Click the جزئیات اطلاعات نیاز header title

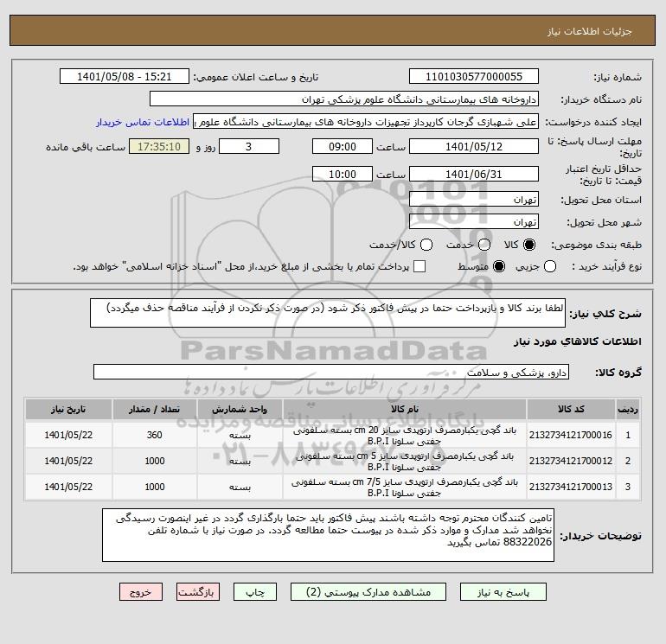click(590, 31)
